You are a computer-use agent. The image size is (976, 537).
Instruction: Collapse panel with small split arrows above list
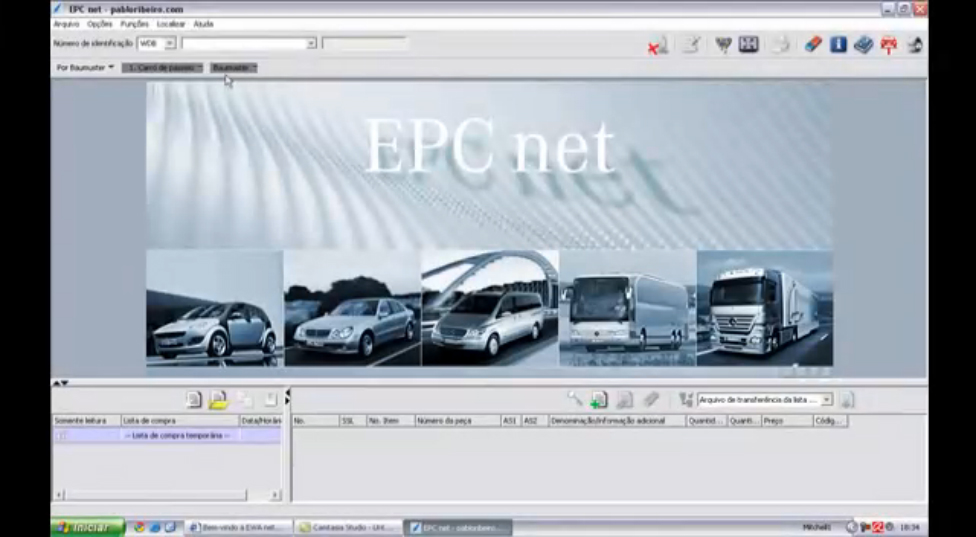[x=60, y=383]
